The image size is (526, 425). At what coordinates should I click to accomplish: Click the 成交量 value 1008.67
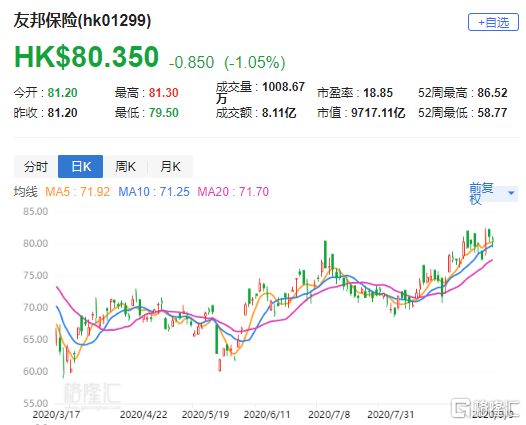tap(283, 87)
